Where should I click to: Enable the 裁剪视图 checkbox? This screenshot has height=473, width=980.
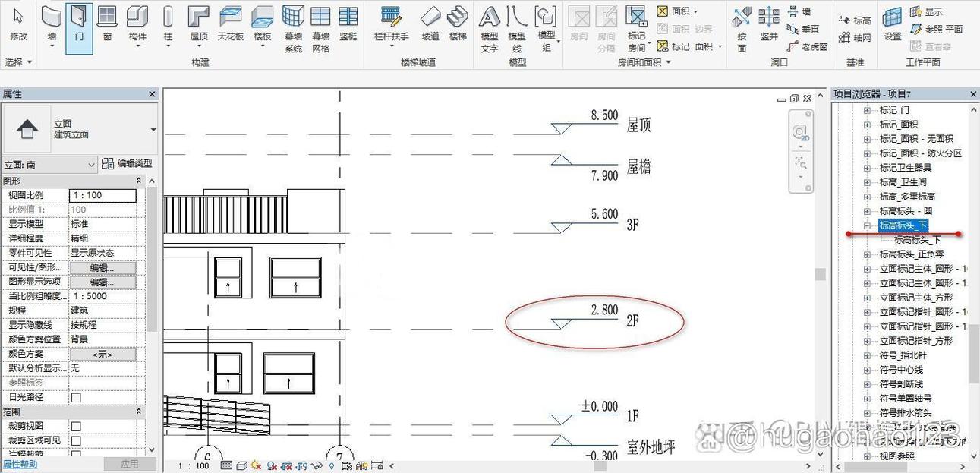pyautogui.click(x=76, y=426)
